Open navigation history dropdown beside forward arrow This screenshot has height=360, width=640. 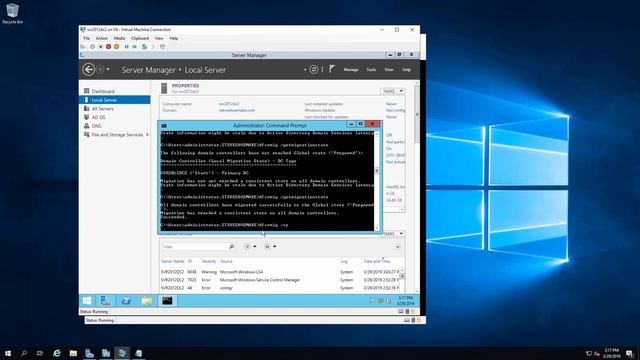[108, 69]
